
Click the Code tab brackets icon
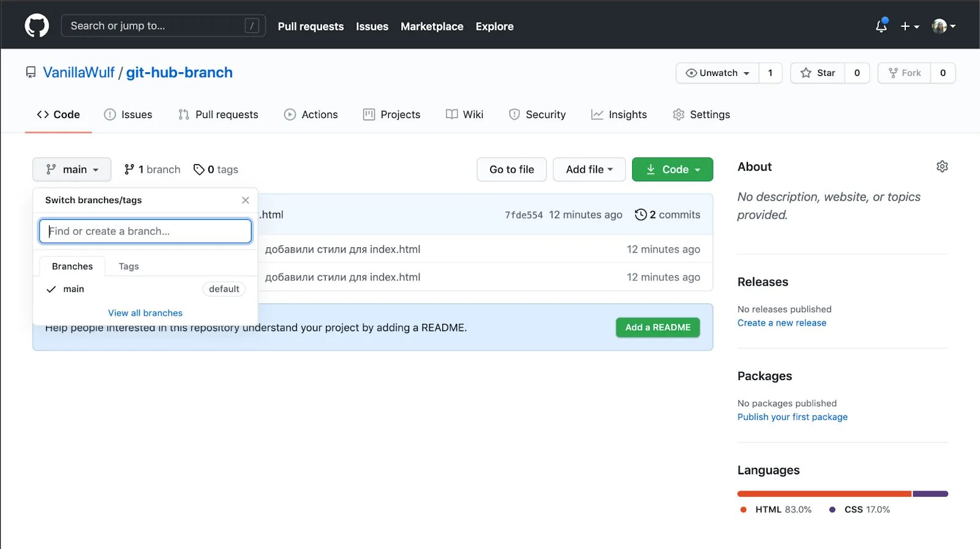tap(43, 114)
